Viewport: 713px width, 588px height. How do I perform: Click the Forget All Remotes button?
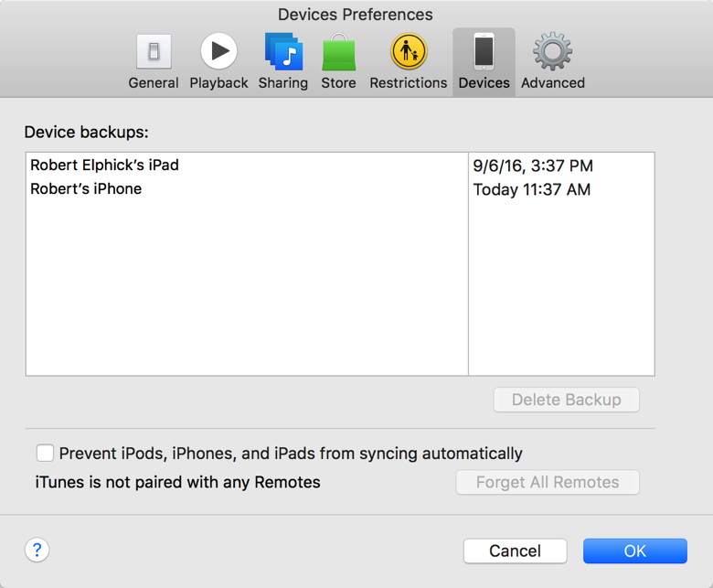click(548, 482)
